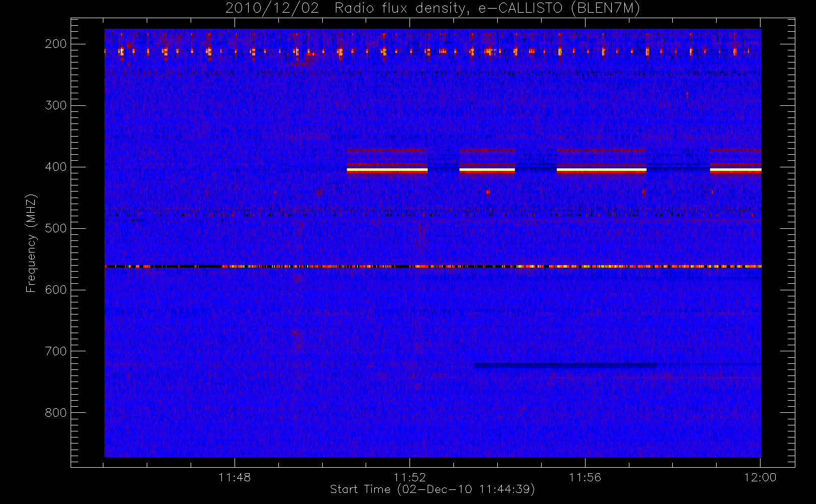Click the "Start Time (02-Dec-10 11:44:39)" label
This screenshot has height=504, width=816.
point(432,489)
